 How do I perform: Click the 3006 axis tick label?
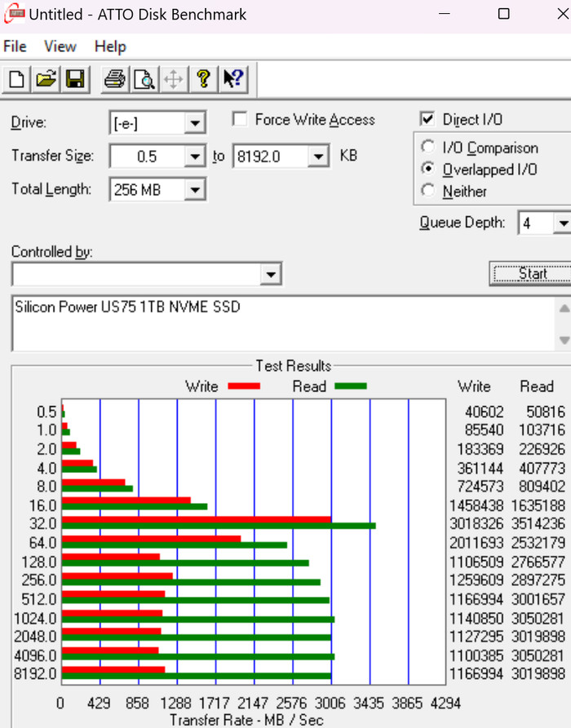coord(330,703)
